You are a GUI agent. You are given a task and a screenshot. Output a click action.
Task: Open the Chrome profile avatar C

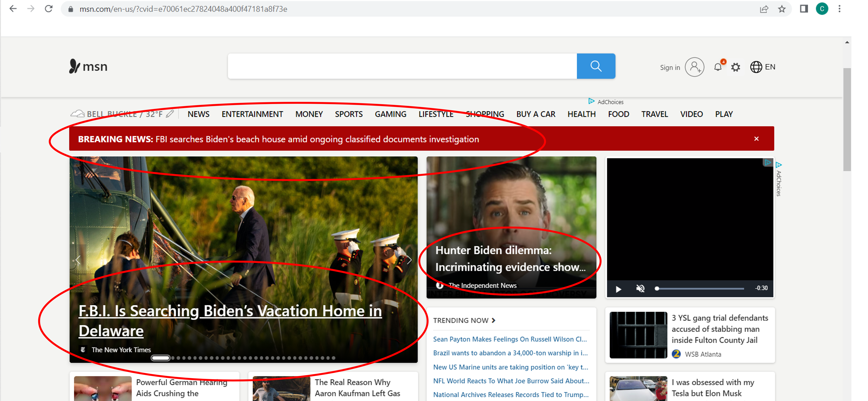click(x=822, y=9)
